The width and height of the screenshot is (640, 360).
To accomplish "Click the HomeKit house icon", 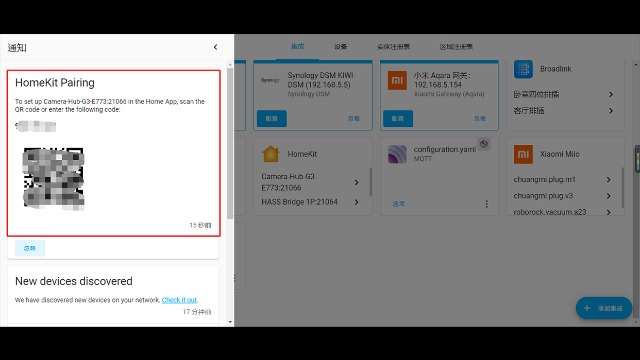I will point(271,154).
